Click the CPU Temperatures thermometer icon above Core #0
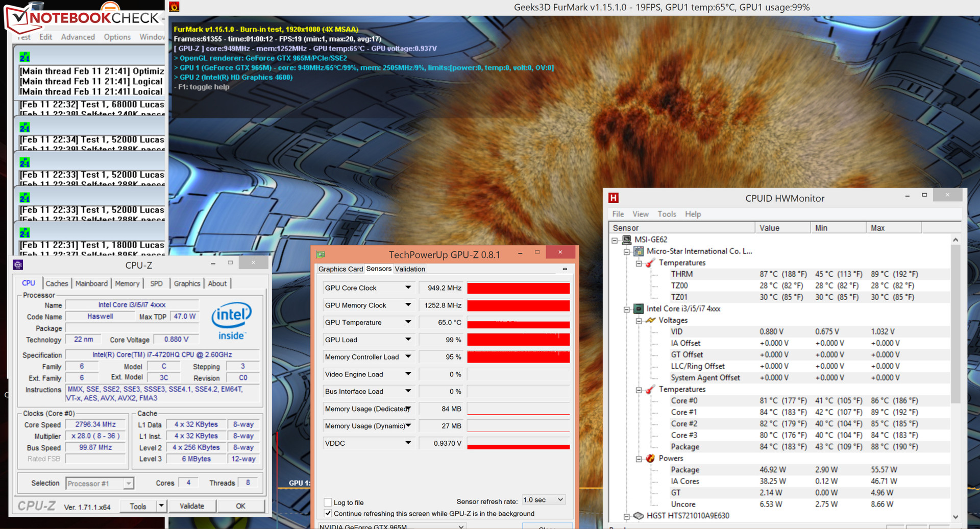Viewport: 980px width, 529px height. coord(650,389)
